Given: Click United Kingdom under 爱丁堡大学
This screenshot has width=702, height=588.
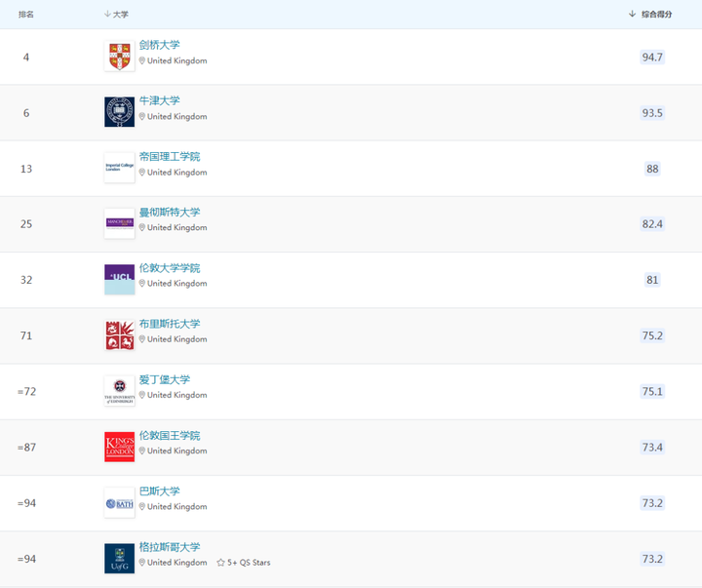Looking at the screenshot, I should (x=176, y=395).
